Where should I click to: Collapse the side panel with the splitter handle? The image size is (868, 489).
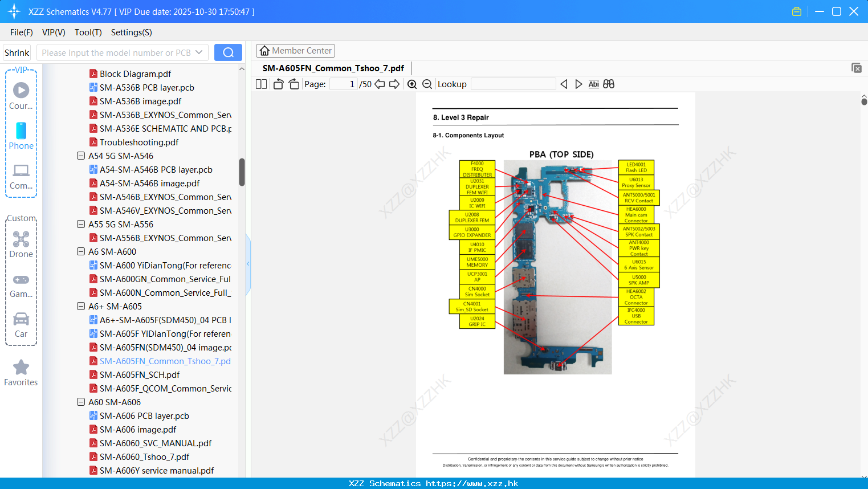pos(248,264)
